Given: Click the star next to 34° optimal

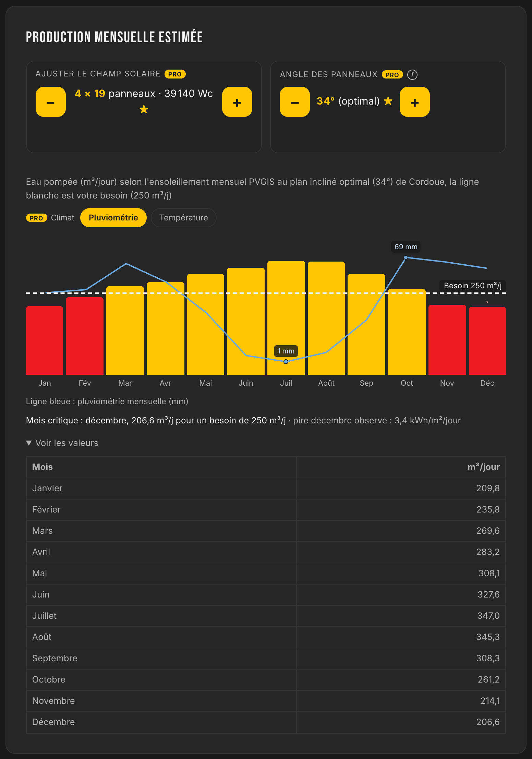Looking at the screenshot, I should (x=388, y=101).
